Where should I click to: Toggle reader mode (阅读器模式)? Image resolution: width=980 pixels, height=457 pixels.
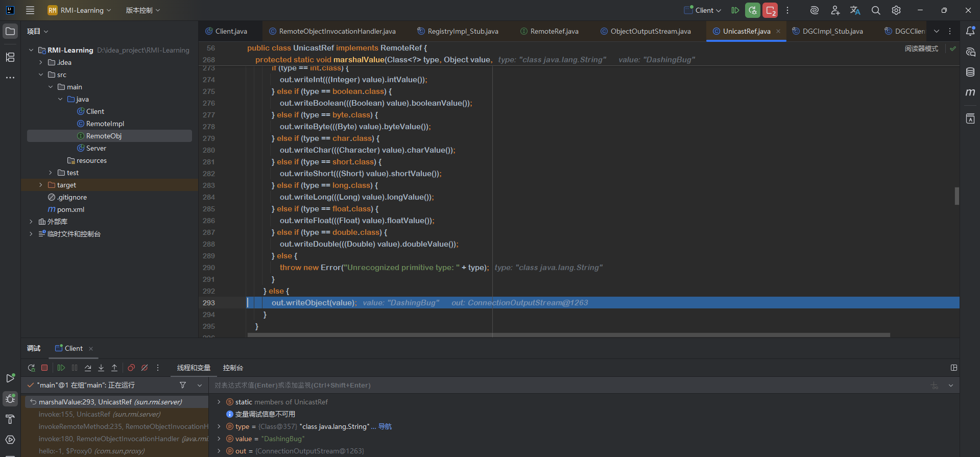pos(921,49)
